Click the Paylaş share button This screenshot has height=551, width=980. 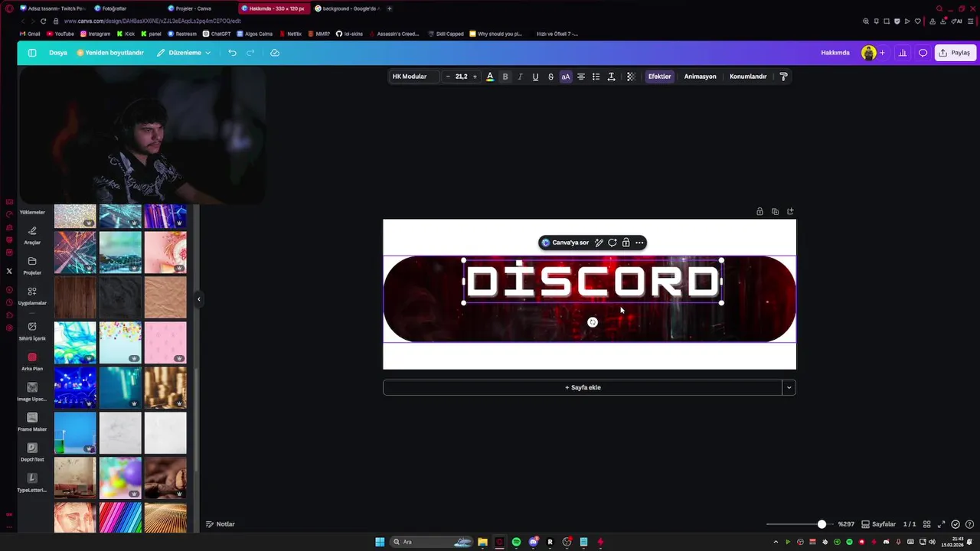click(x=955, y=53)
